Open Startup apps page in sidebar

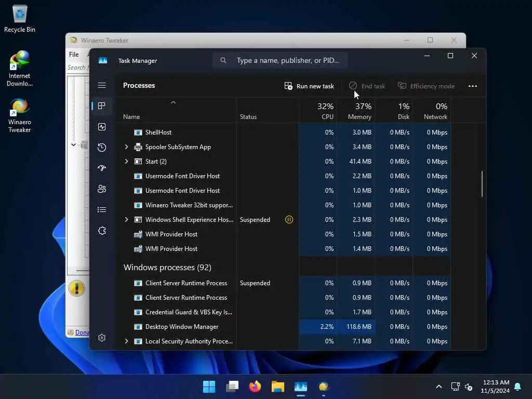pos(102,168)
